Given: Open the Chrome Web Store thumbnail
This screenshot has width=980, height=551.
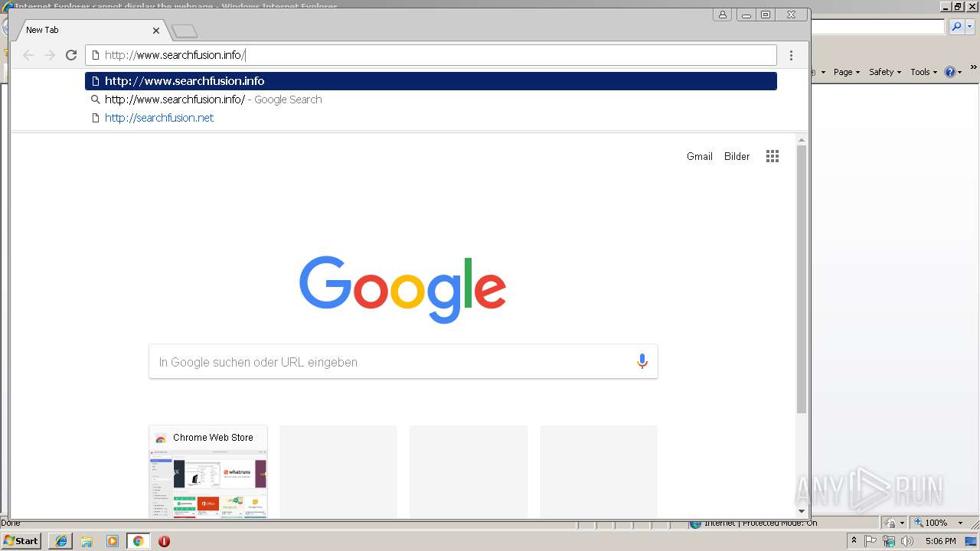Looking at the screenshot, I should 208,471.
